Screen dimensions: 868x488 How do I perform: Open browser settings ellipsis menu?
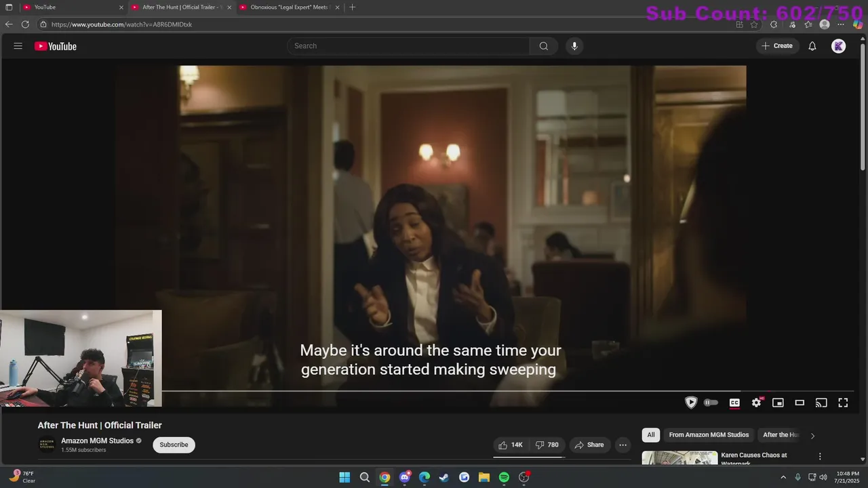click(x=841, y=24)
